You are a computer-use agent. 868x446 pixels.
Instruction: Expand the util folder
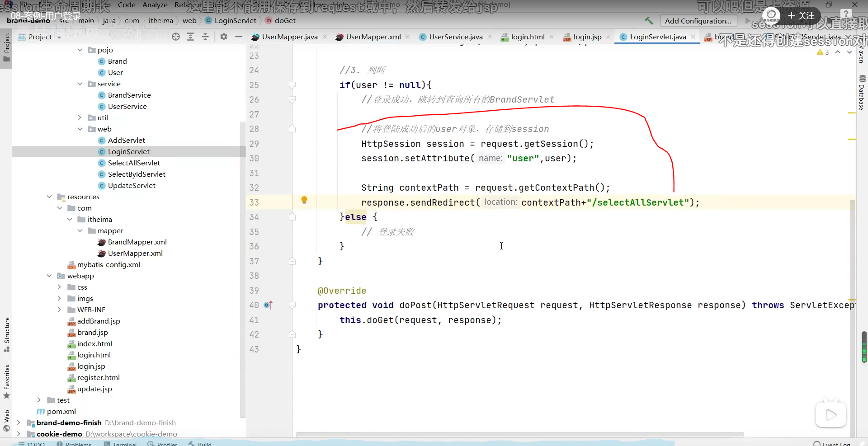(80, 117)
